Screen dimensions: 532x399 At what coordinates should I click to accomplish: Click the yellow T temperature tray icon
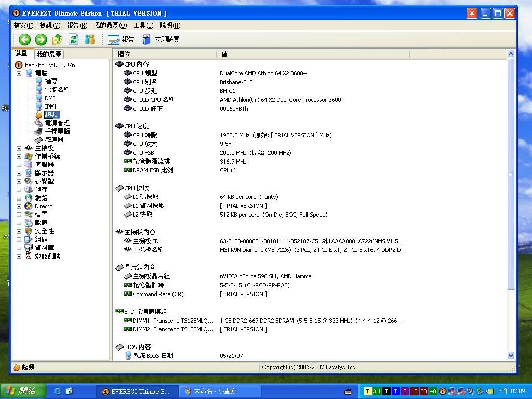(x=367, y=391)
